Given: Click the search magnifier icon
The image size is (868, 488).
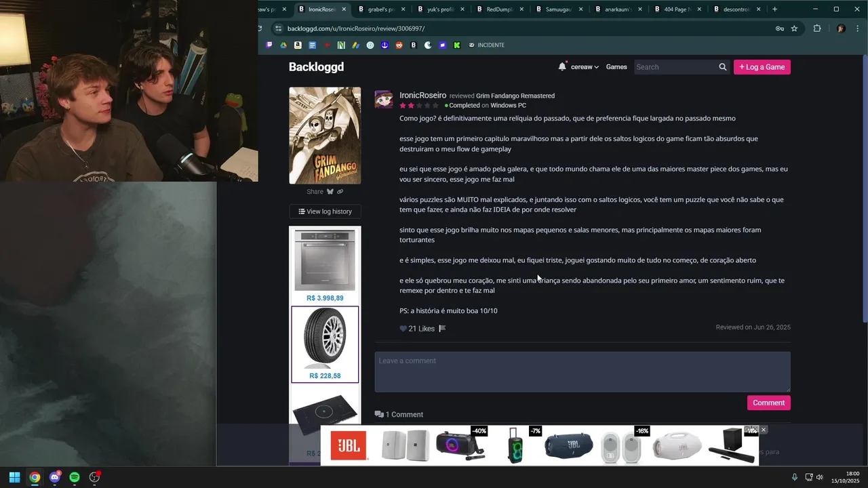Looking at the screenshot, I should point(723,67).
